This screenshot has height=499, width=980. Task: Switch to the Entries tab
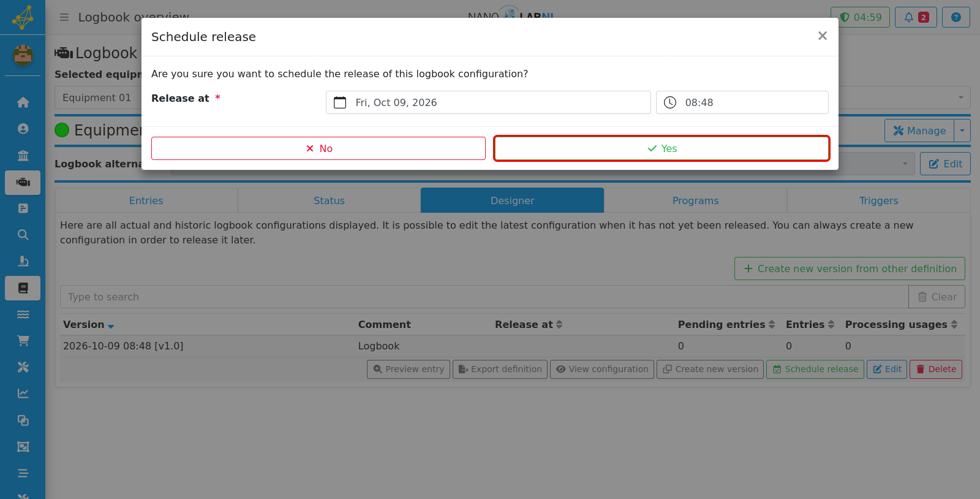[146, 200]
